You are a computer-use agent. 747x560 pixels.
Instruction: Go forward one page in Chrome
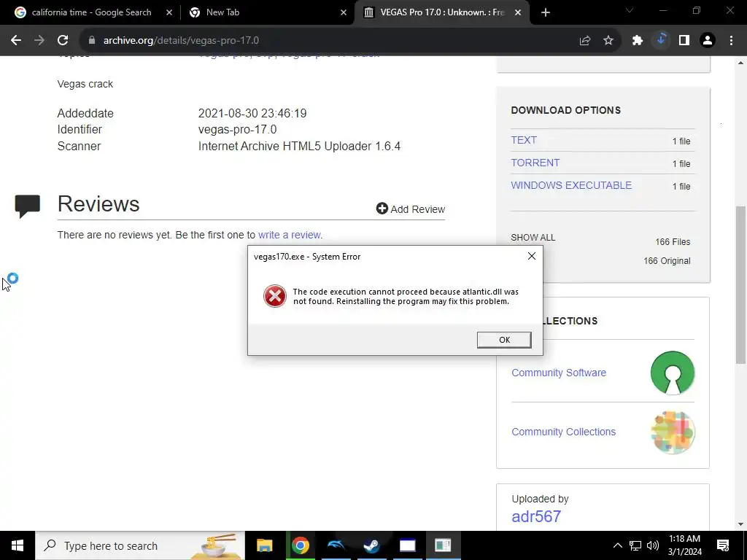(x=39, y=41)
